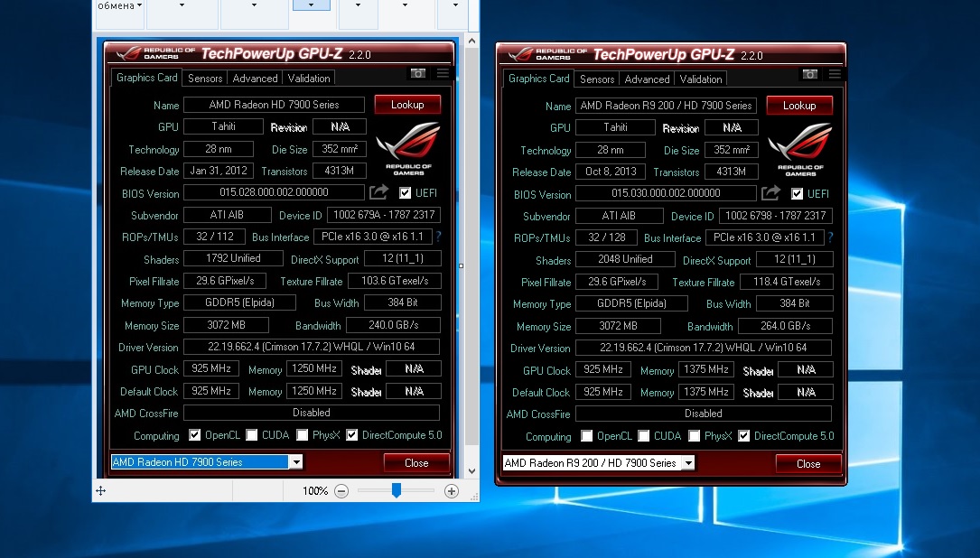Toggle PhysX checkbox in left GPU-Z window

303,435
